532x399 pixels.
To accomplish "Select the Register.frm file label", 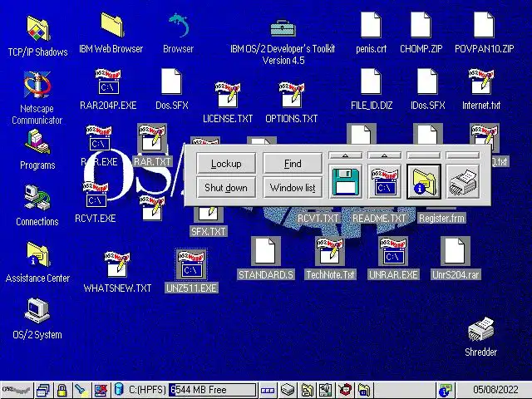I will point(441,218).
